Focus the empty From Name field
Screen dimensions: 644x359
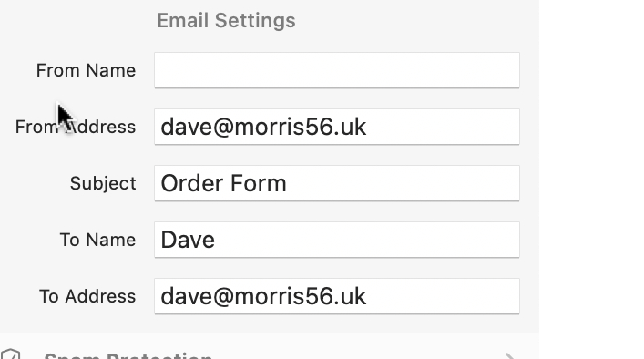(x=337, y=70)
